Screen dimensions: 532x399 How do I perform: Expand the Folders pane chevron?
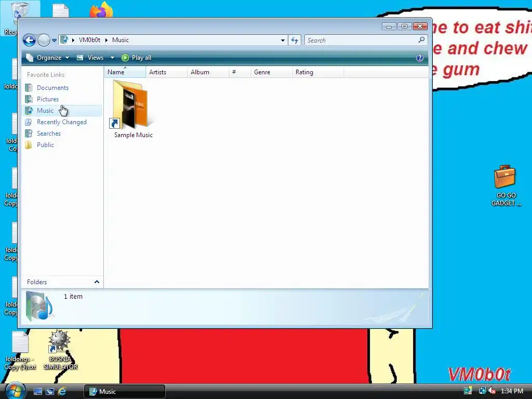(x=97, y=282)
